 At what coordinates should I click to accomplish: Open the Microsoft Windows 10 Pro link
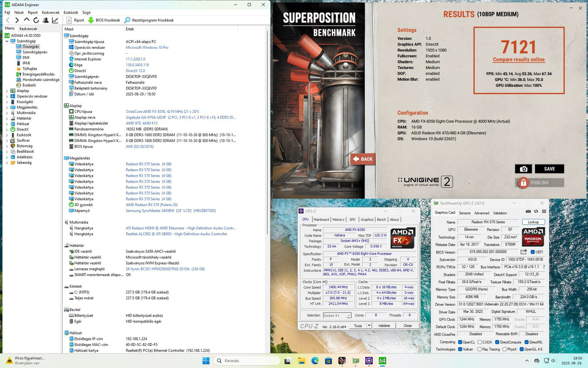[147, 48]
